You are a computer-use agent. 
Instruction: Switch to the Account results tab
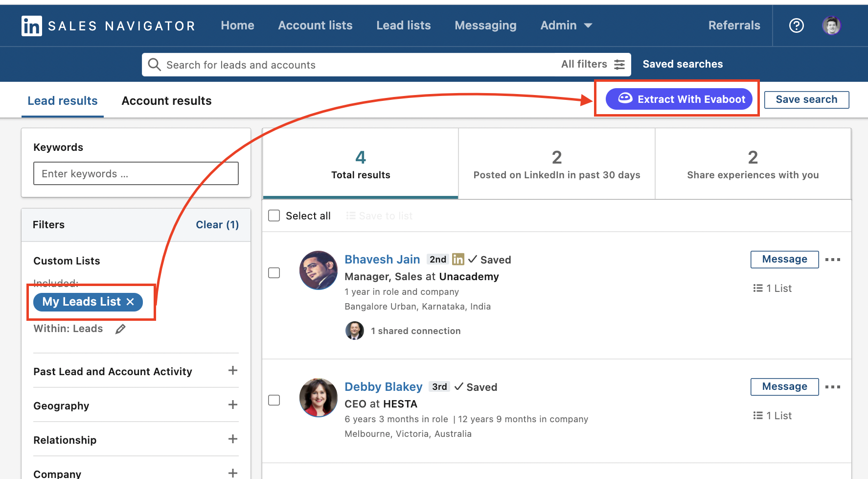166,101
